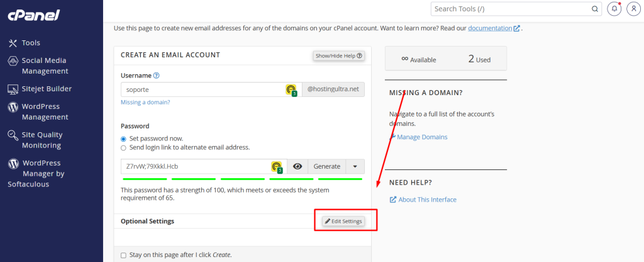Click the Search Tools input field

(509, 9)
